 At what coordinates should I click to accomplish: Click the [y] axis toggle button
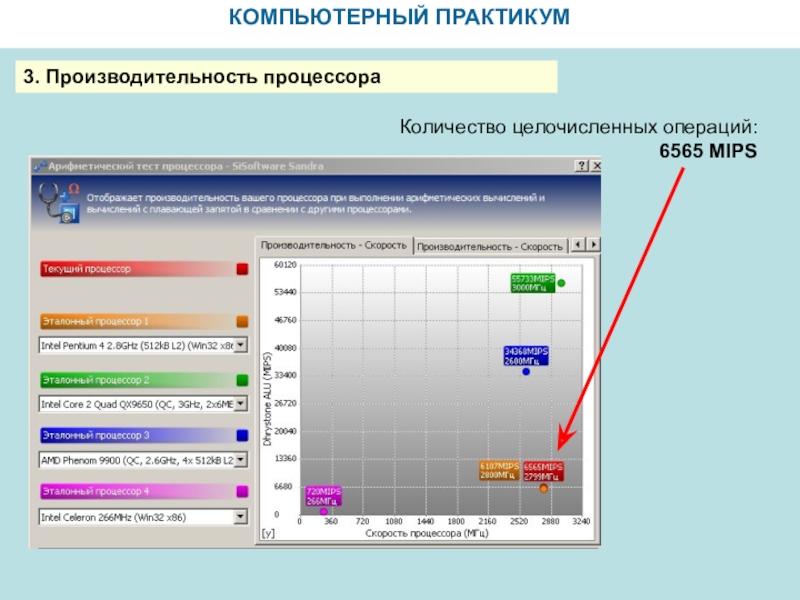pyautogui.click(x=268, y=533)
